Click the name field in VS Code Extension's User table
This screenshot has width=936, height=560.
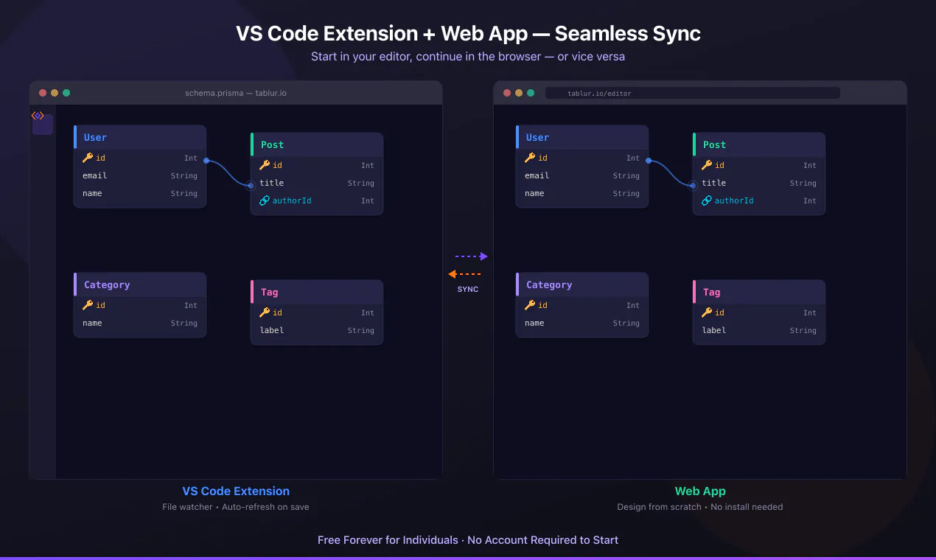click(x=92, y=193)
